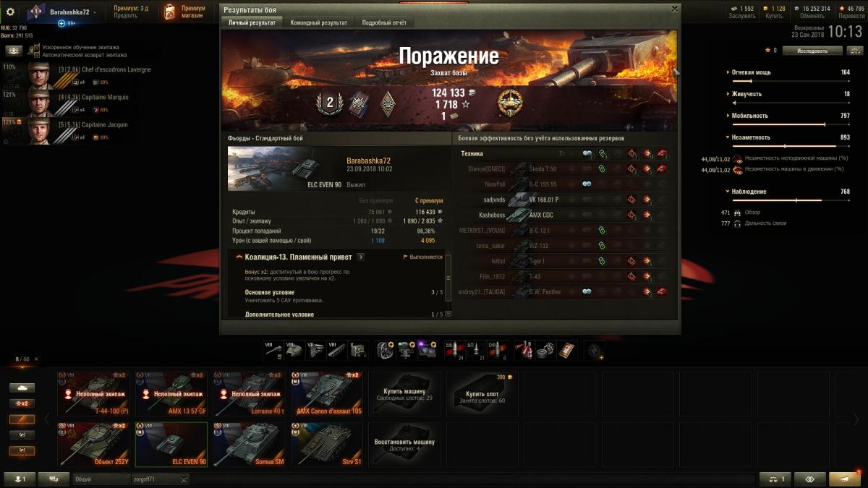This screenshot has height=488, width=868.
Task: Select the engine module slot
Action: pyautogui.click(x=316, y=350)
